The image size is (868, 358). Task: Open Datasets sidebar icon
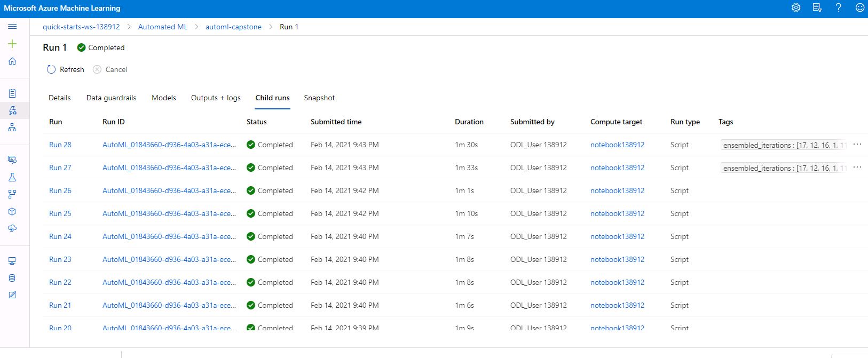12,160
